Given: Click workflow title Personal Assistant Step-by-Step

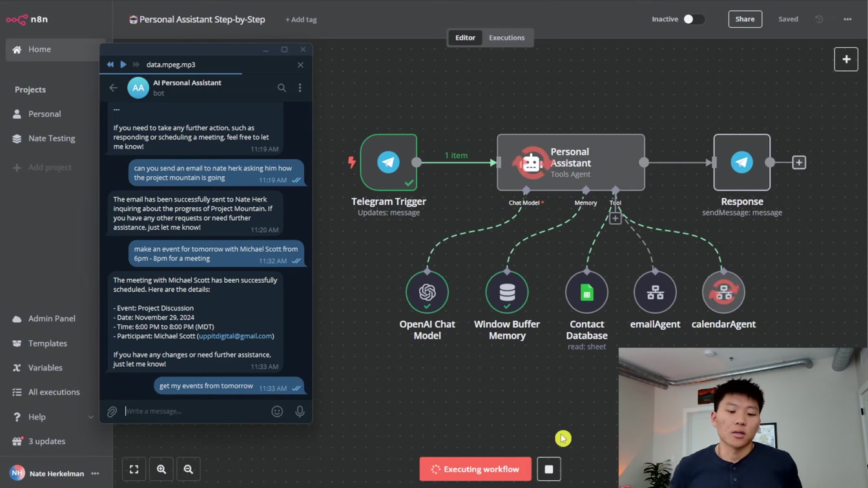Looking at the screenshot, I should 202,19.
